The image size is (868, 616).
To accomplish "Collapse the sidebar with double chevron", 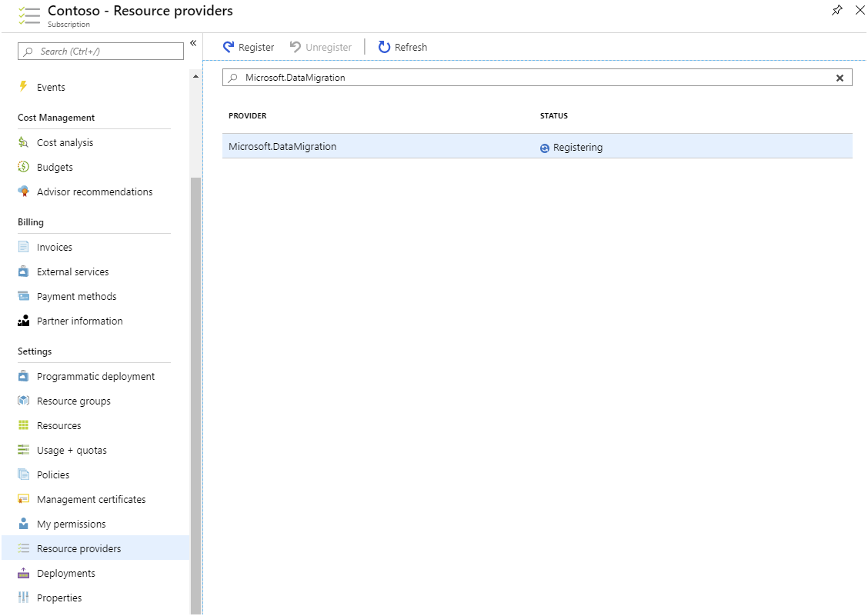I will point(193,43).
